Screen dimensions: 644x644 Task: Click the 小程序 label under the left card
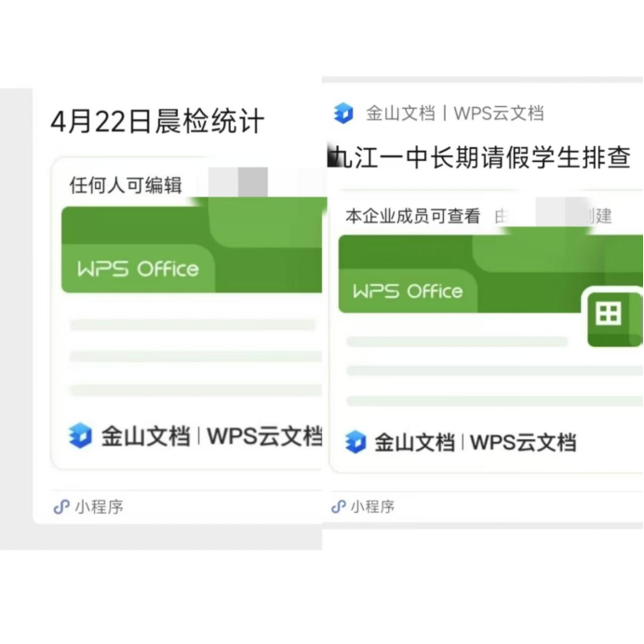point(99,507)
